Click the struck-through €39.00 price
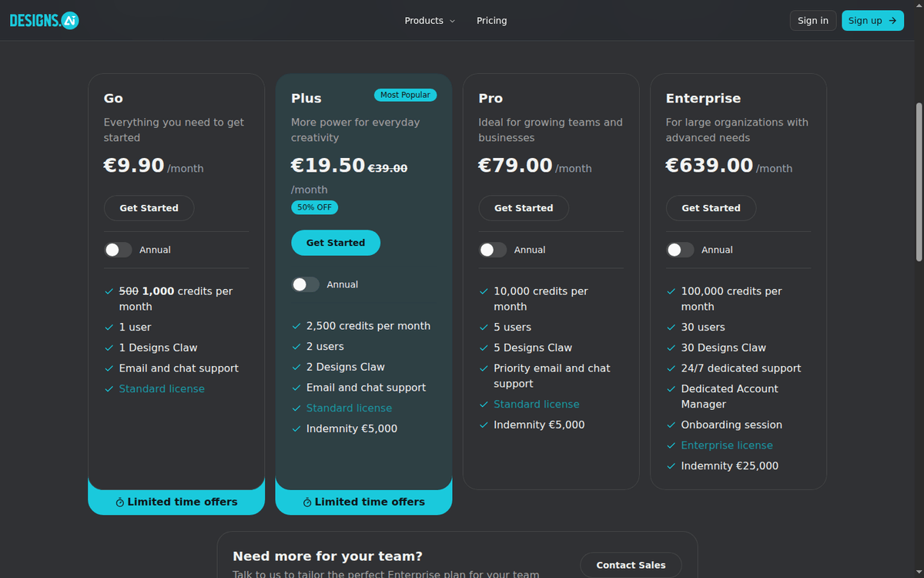This screenshot has height=578, width=924. (x=387, y=168)
